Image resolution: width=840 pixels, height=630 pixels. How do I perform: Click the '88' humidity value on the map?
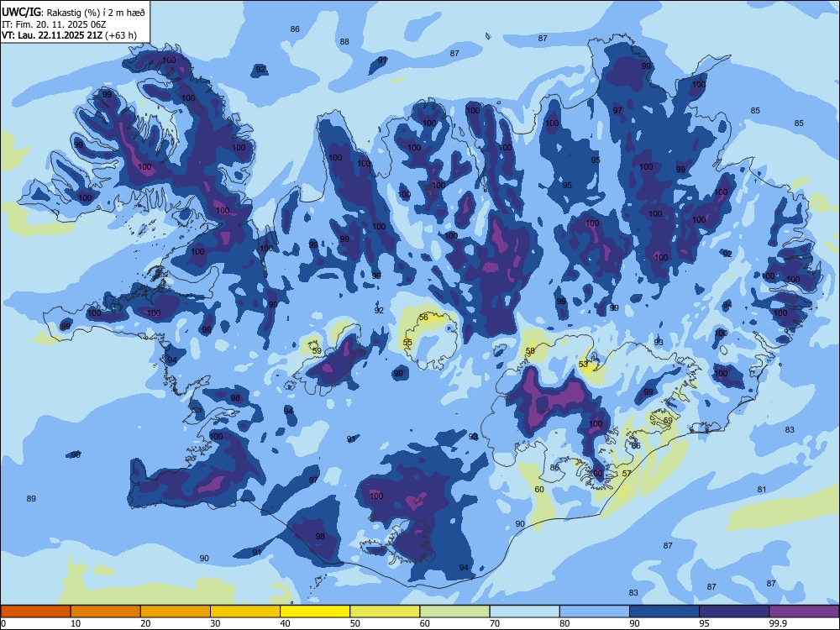point(344,42)
